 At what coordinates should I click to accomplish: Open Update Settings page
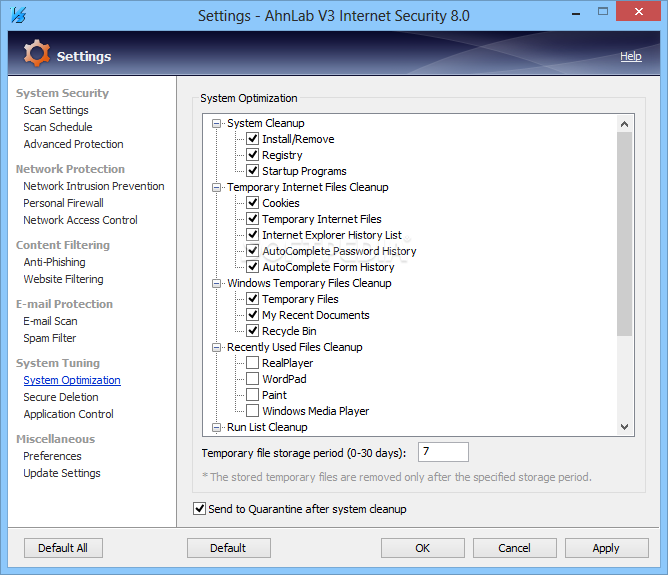tap(62, 473)
